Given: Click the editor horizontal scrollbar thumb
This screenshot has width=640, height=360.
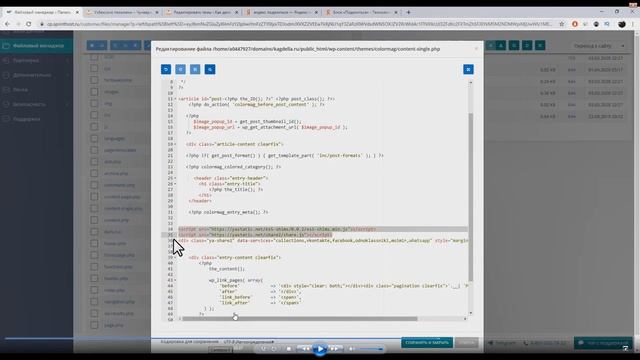Looking at the screenshot, I should click(300, 319).
